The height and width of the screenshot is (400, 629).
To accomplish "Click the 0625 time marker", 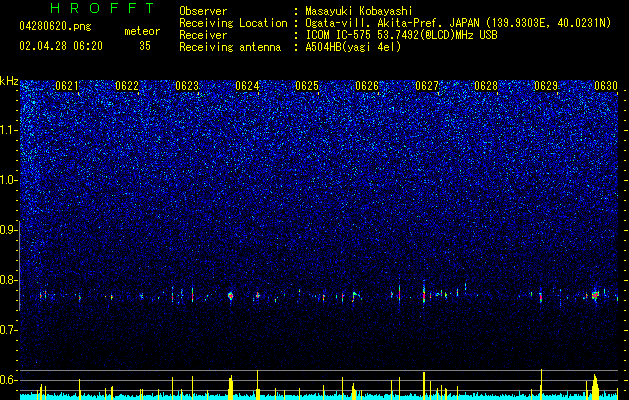I will pos(307,86).
